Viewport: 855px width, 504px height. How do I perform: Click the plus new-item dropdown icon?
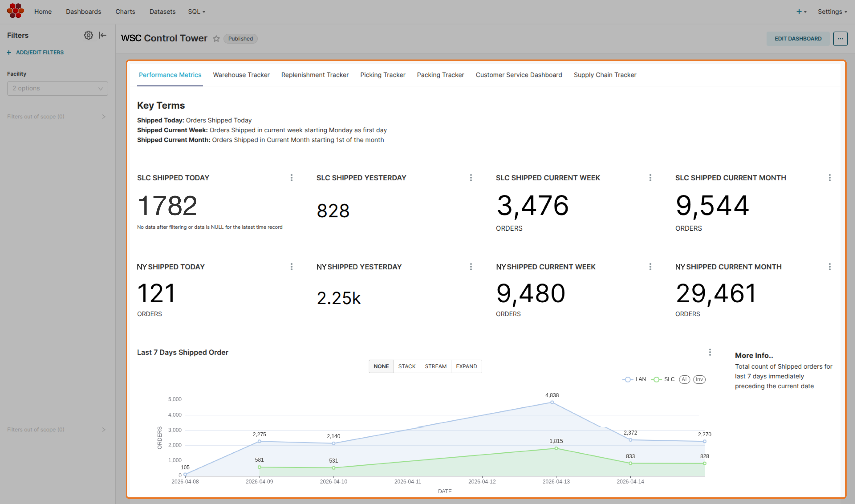click(x=801, y=11)
